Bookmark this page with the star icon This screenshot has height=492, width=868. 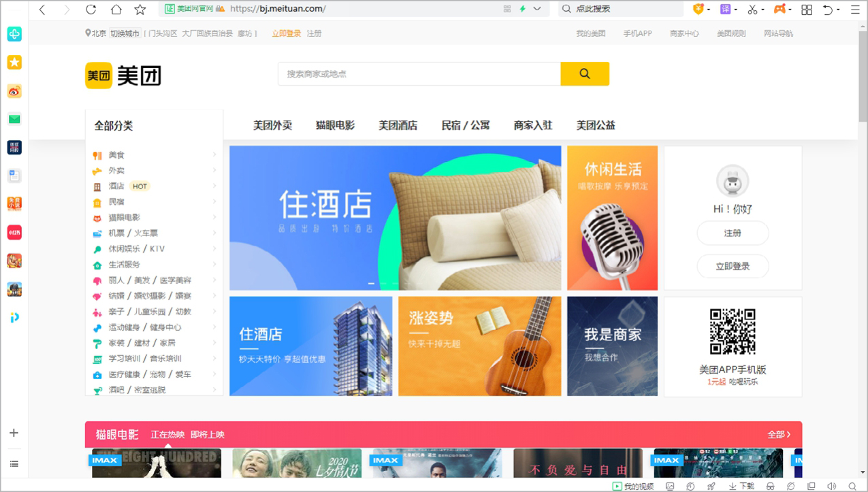tap(140, 10)
